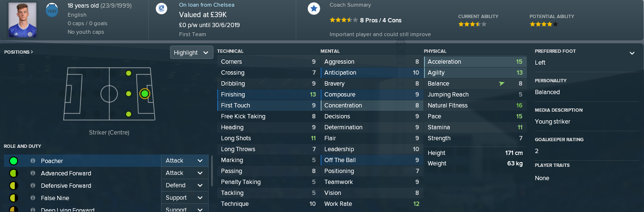Open the Positions section header

click(x=19, y=52)
